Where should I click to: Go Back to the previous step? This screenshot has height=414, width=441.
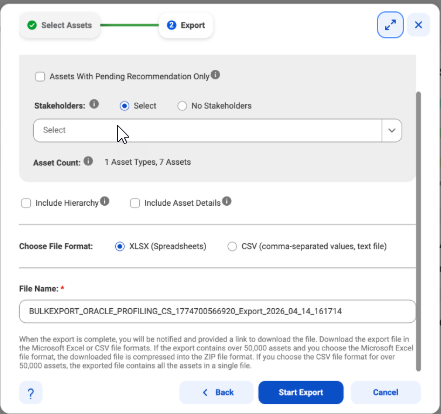(217, 393)
